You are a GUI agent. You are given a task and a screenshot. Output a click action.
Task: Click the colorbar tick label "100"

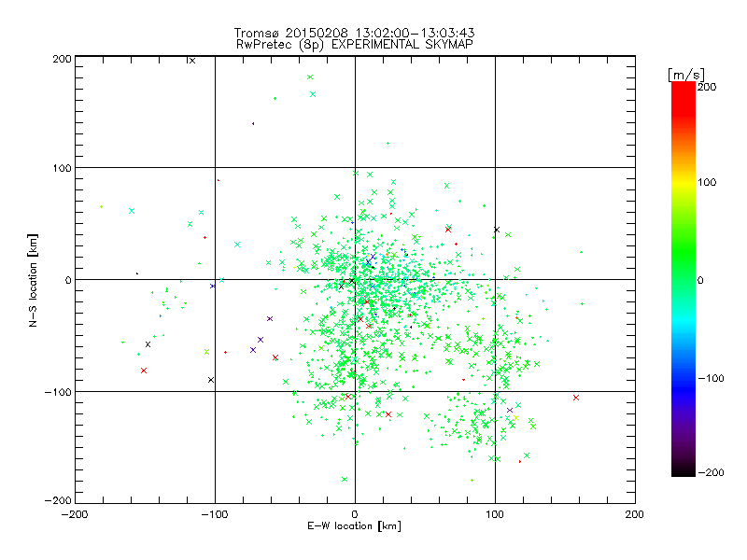707,182
